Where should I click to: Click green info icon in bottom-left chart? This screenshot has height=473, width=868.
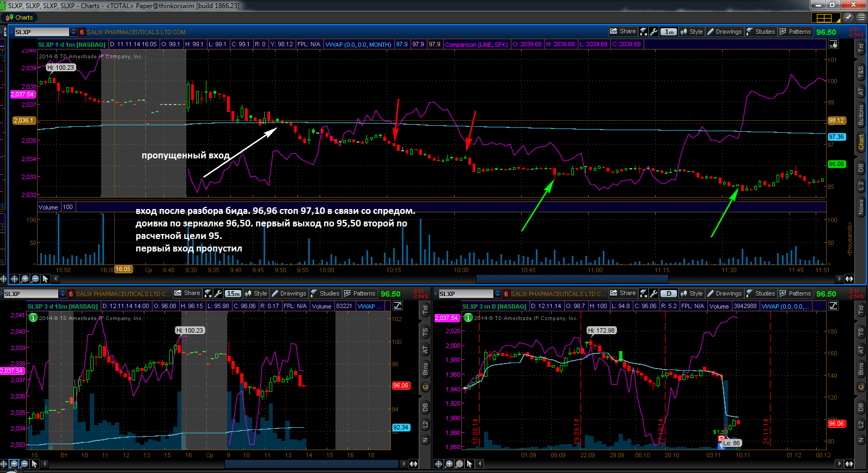(x=33, y=317)
